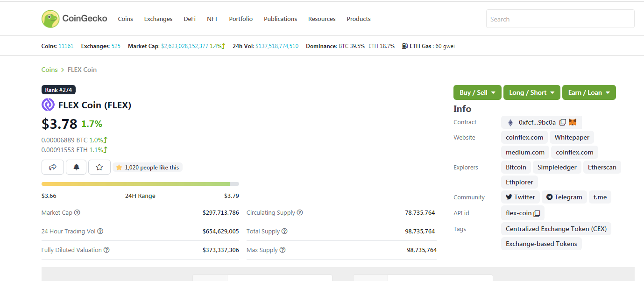Open the t.me community link
Screen dimensions: 644x281
tap(600, 197)
